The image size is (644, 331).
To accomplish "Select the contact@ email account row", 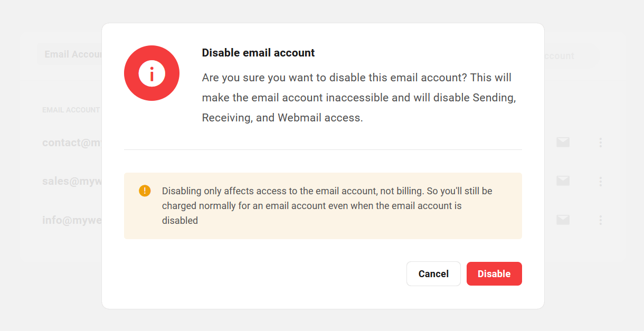I will [69, 142].
